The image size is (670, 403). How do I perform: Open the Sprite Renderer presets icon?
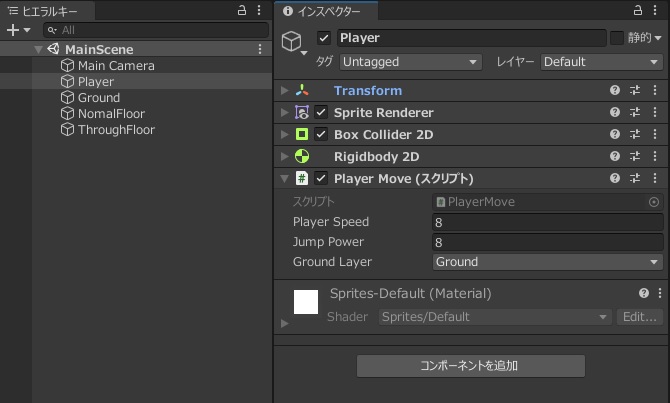pos(635,112)
